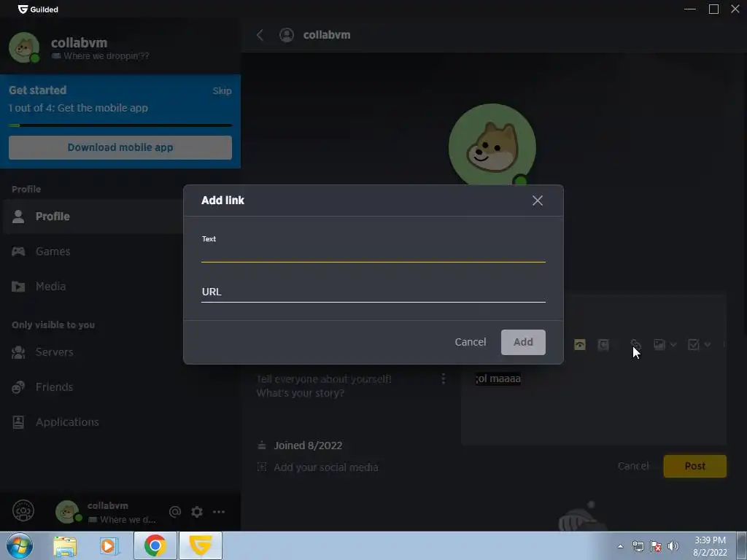
Task: Click the Servers group icon
Action: (x=18, y=352)
